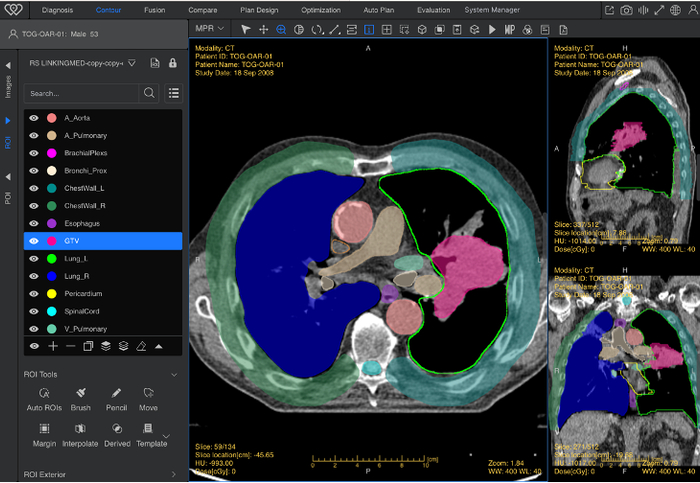Image resolution: width=700 pixels, height=483 pixels.
Task: Hide the A_Aorta ROI visibility
Action: click(x=34, y=118)
